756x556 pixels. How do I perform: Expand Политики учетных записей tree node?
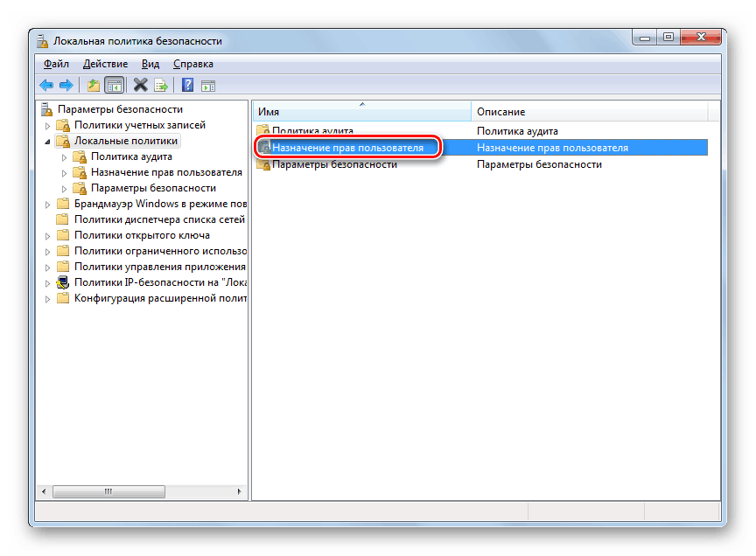pyautogui.click(x=47, y=126)
